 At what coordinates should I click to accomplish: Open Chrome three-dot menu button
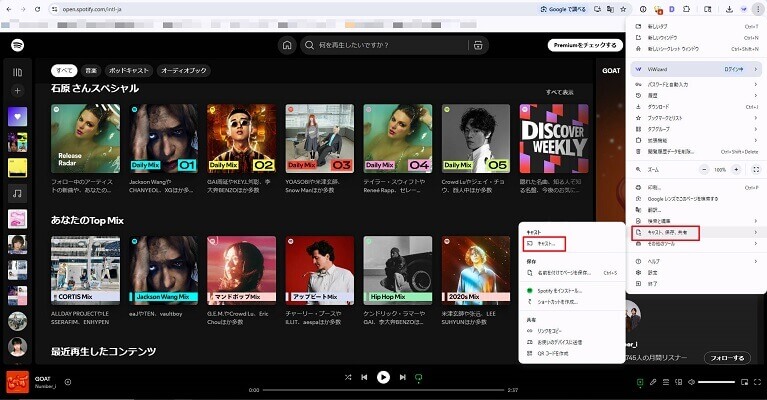pyautogui.click(x=758, y=9)
